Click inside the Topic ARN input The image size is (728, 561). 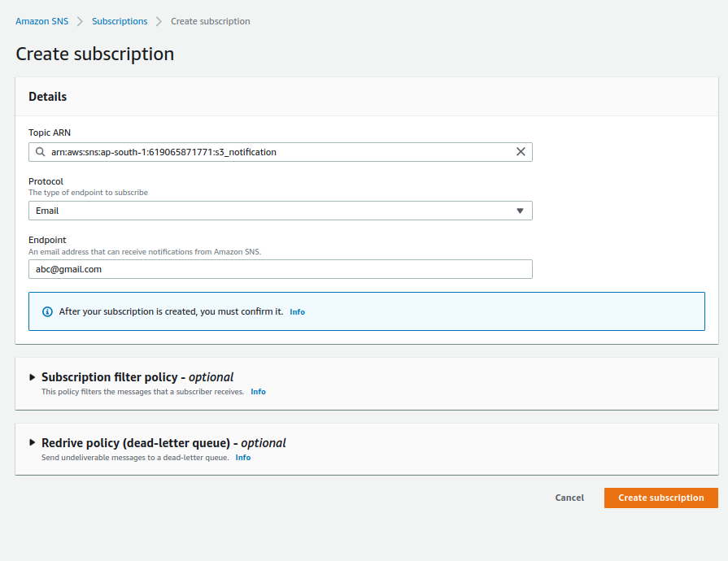[x=281, y=152]
